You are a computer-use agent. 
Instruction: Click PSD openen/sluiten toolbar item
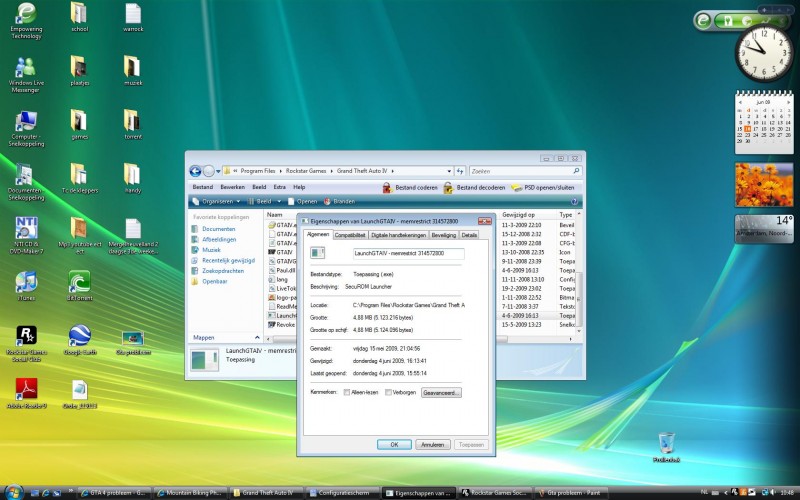[543, 187]
